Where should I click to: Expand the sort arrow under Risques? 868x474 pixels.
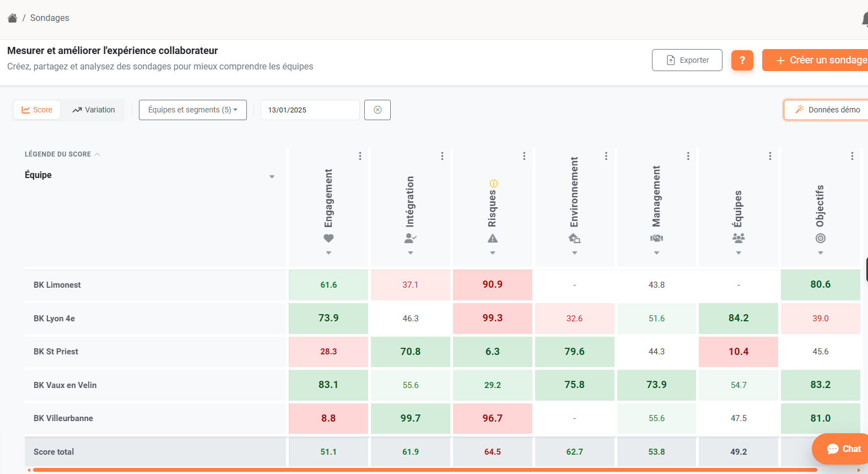[x=493, y=253]
